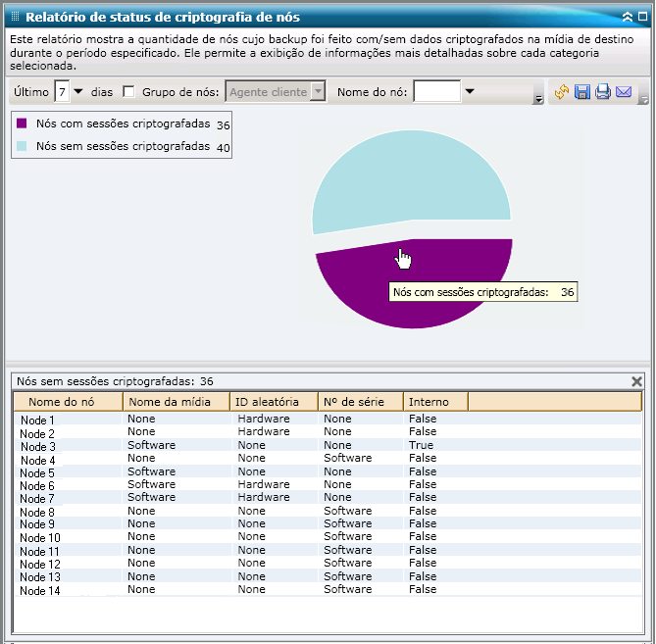
Task: Email the report with the envelope icon
Action: coord(623,92)
